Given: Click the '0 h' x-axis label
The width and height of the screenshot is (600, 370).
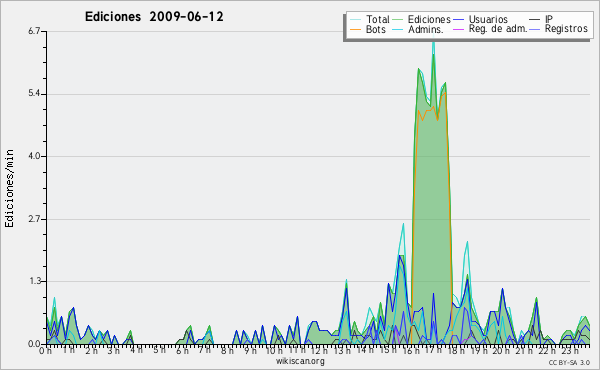Looking at the screenshot, I should [x=45, y=351].
